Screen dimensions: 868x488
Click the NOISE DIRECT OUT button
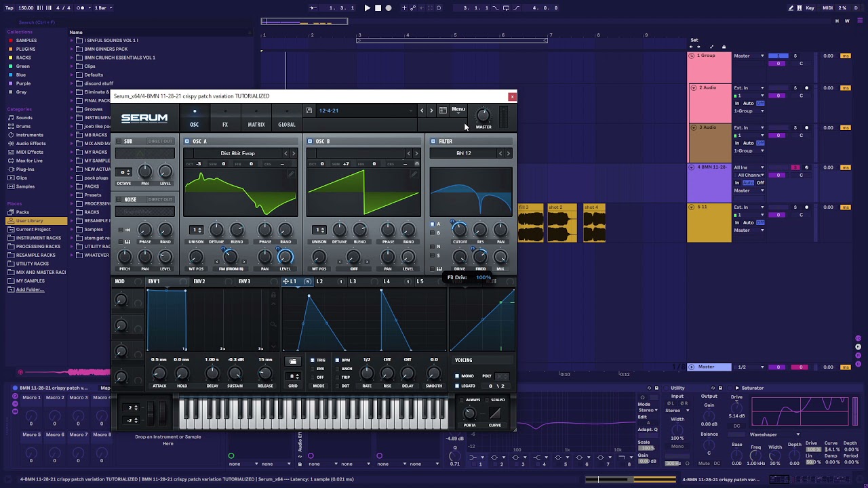click(160, 199)
